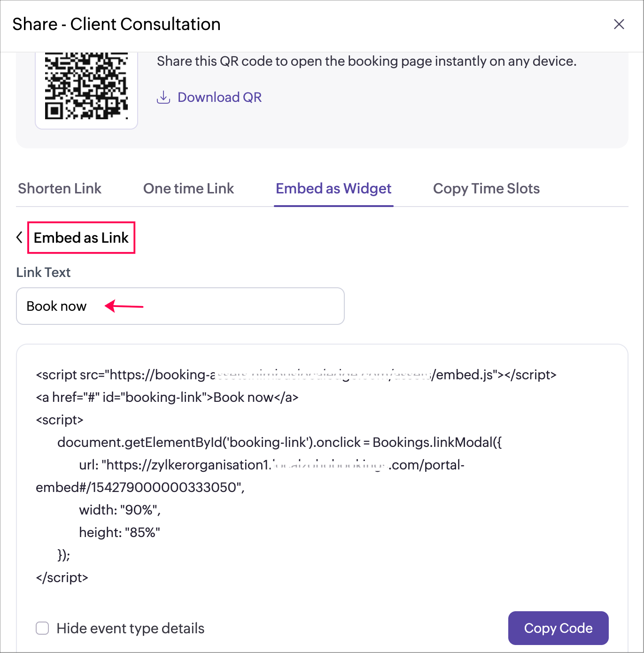The height and width of the screenshot is (653, 644).
Task: Click the download arrow icon beside Download QR
Action: 163,97
